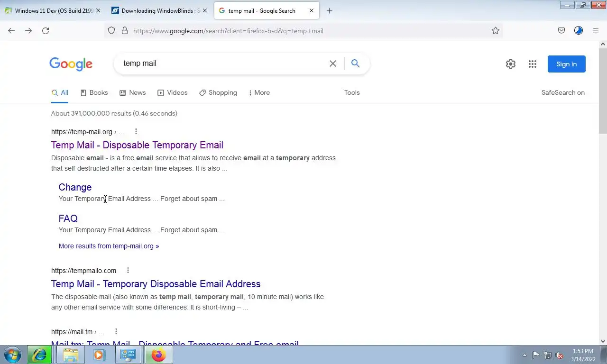Image resolution: width=607 pixels, height=364 pixels.
Task: Click the browser address bar URL
Action: click(228, 31)
